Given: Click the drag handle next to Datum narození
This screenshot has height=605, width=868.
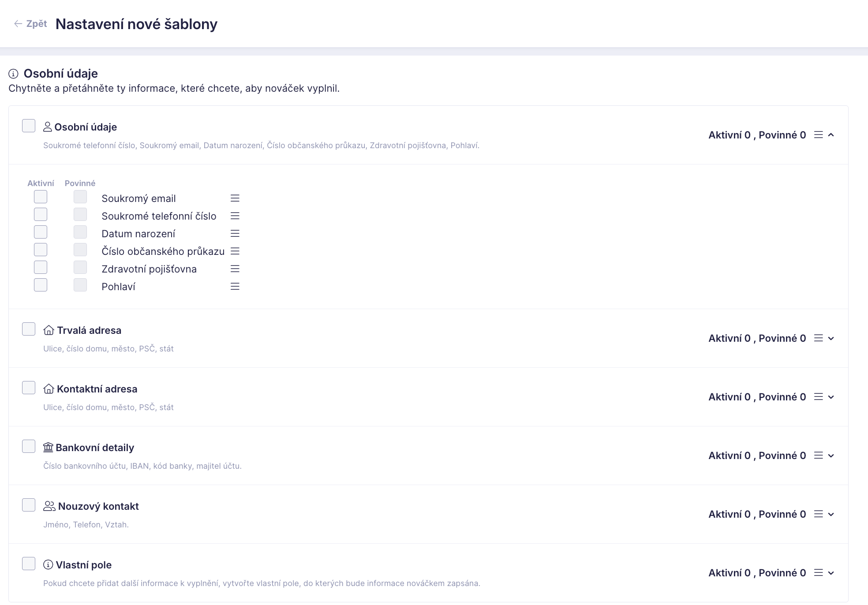Looking at the screenshot, I should (x=235, y=234).
